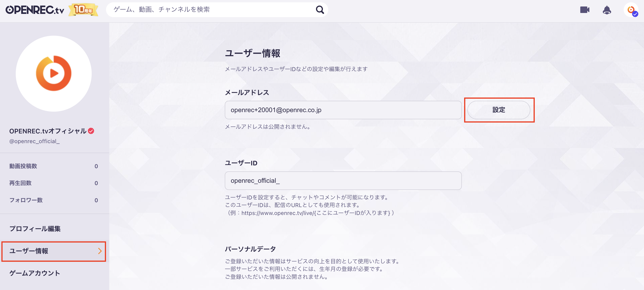Click the 再生回数 stat row
Image resolution: width=644 pixels, height=290 pixels.
coord(53,183)
